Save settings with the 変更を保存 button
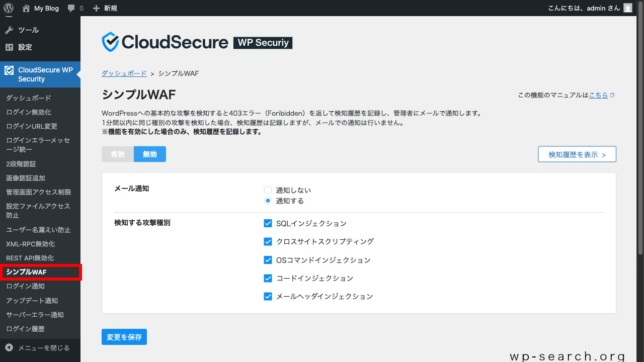Viewport: 644px width, 362px height. [124, 337]
